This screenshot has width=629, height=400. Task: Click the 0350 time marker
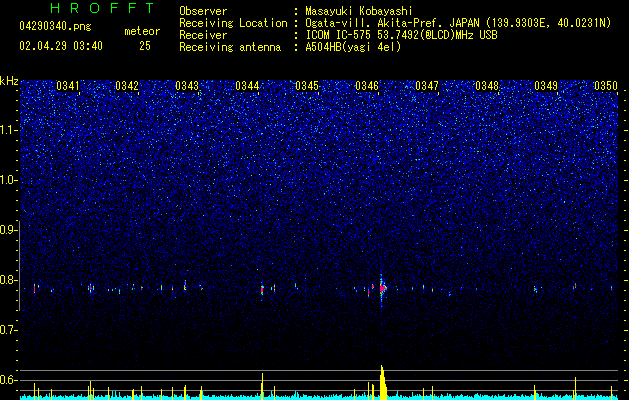[x=606, y=86]
